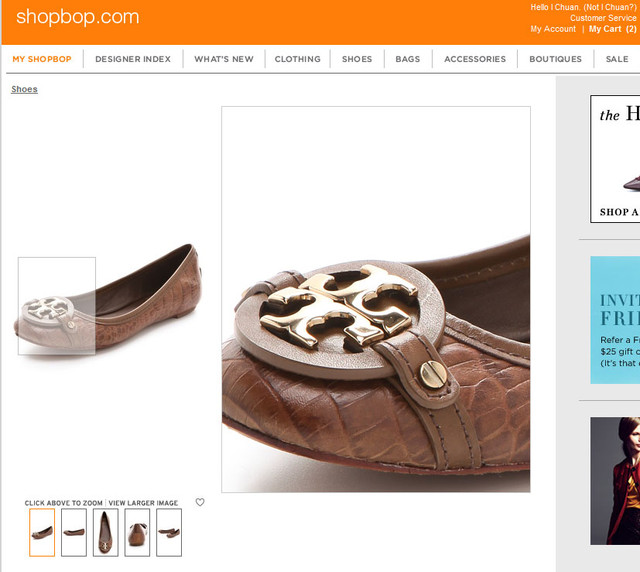Open the SHOES menu

pyautogui.click(x=357, y=59)
